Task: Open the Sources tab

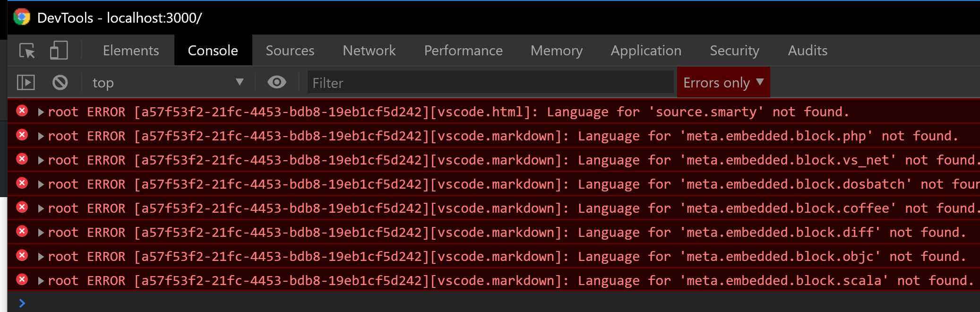Action: tap(290, 51)
